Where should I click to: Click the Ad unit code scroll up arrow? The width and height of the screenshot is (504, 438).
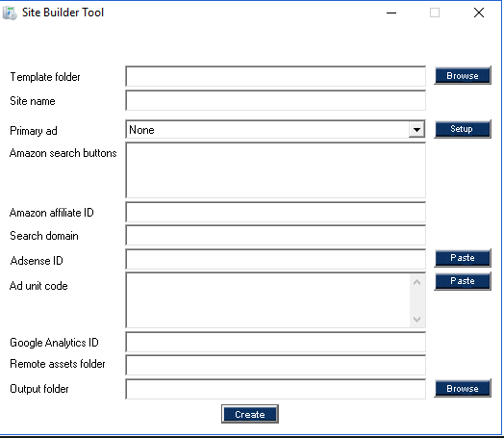[416, 282]
